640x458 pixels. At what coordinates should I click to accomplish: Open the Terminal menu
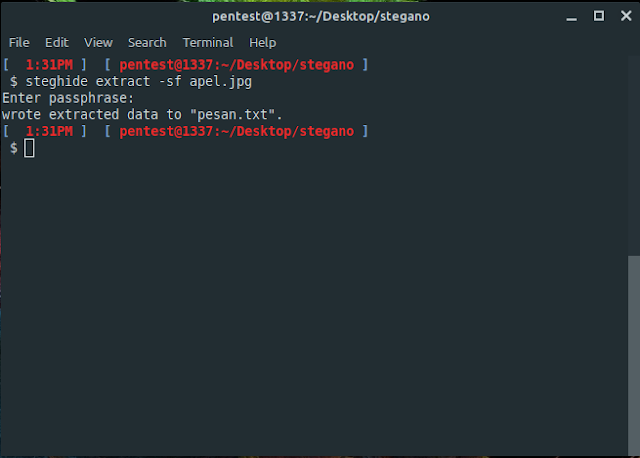(208, 42)
